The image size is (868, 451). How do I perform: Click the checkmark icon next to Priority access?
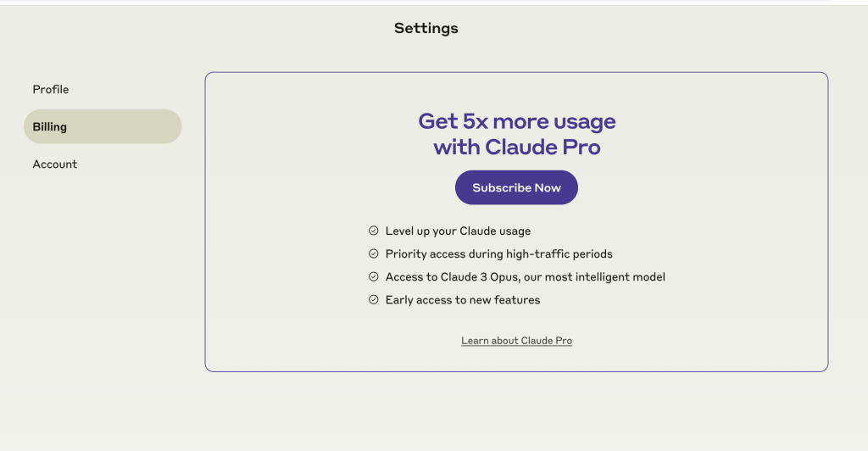[x=373, y=253]
